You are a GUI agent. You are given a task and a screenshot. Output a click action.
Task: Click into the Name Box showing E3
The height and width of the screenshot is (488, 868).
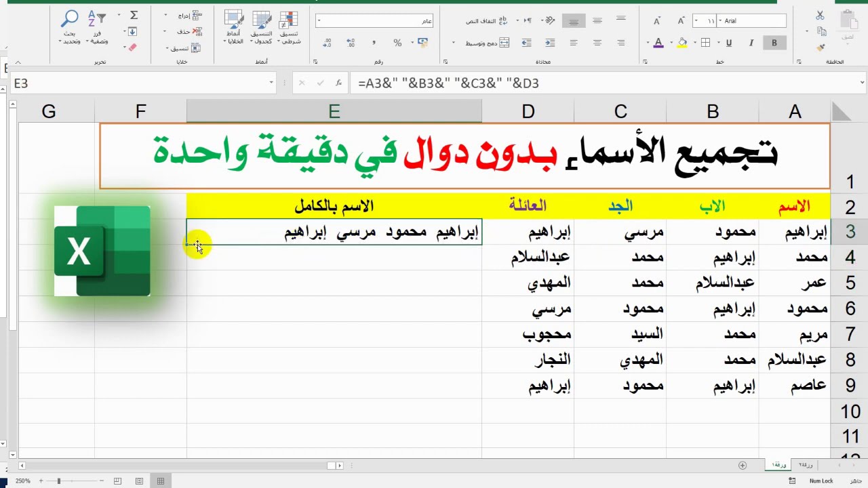coord(139,83)
